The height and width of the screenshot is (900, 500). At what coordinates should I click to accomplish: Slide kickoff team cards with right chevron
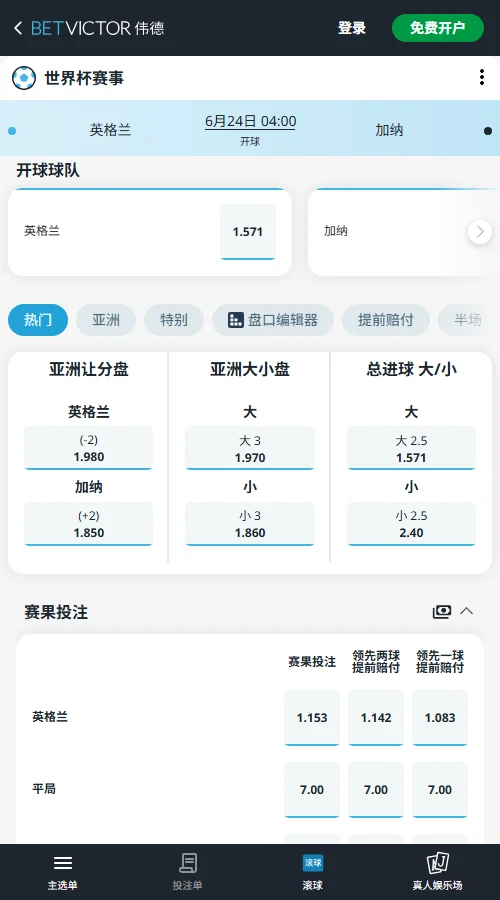click(x=480, y=232)
